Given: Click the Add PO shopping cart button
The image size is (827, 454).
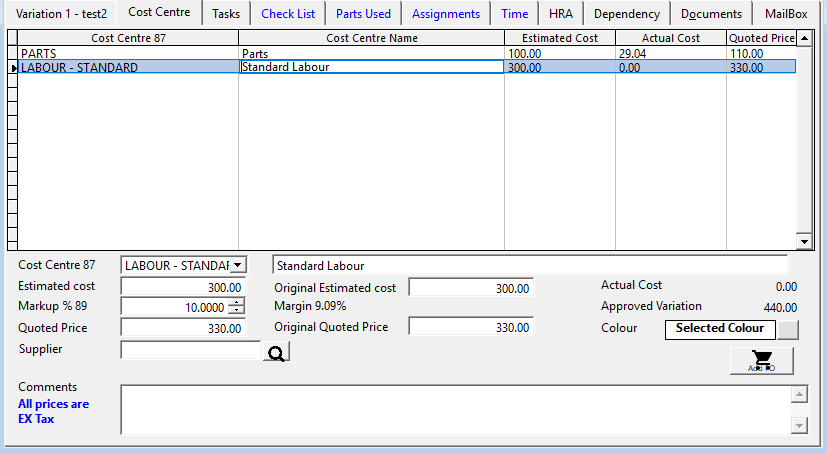Looking at the screenshot, I should [x=761, y=361].
